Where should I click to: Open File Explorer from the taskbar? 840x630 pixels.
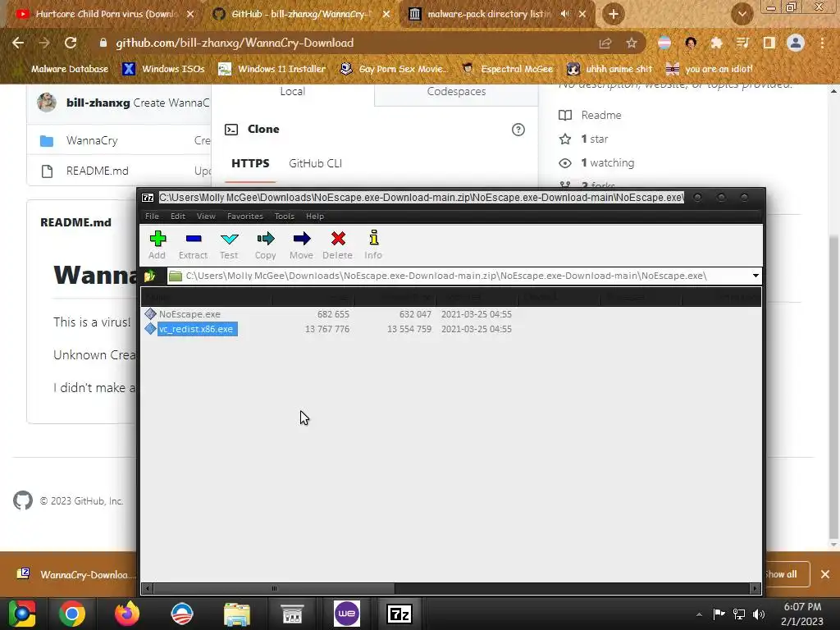[236, 614]
